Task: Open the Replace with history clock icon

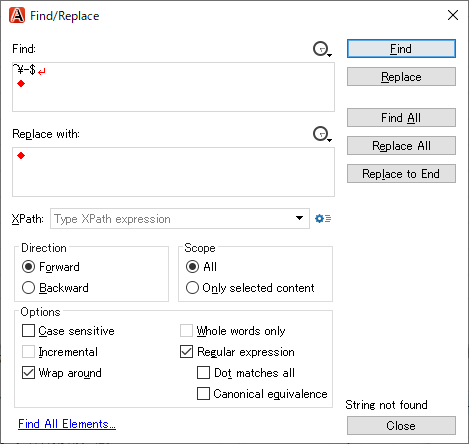Action: [x=322, y=134]
